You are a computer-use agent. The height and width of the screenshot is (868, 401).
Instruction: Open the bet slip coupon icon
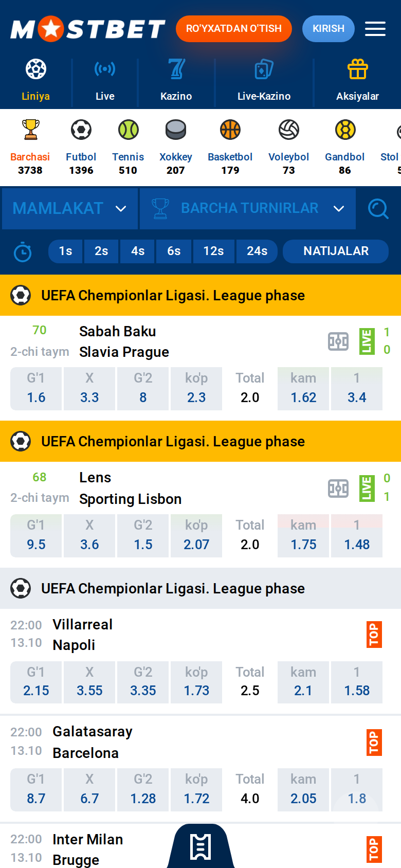(200, 847)
